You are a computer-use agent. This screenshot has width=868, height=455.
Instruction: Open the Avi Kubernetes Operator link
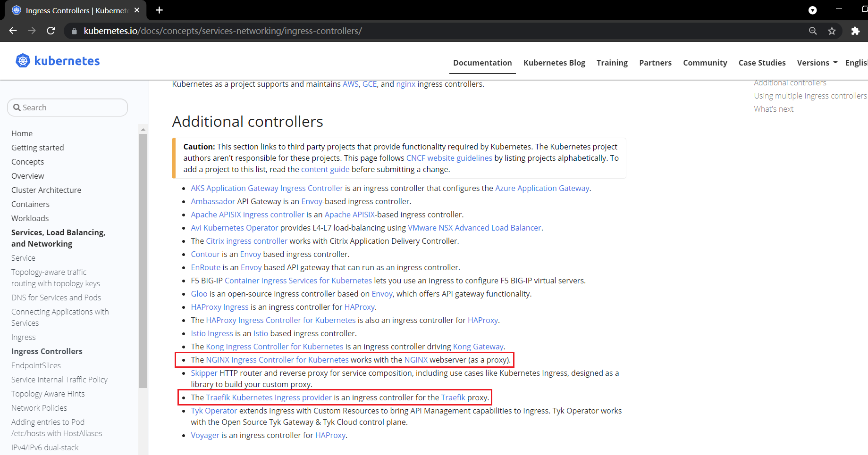click(x=235, y=228)
